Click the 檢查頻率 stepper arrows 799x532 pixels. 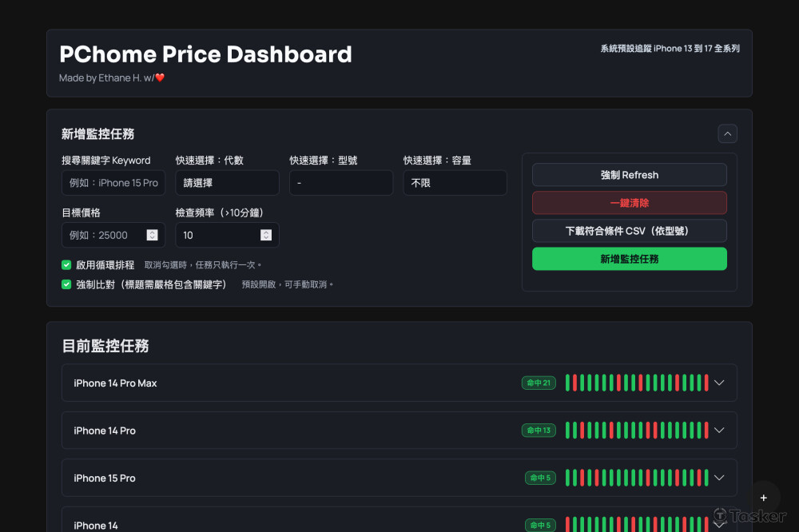(x=266, y=235)
